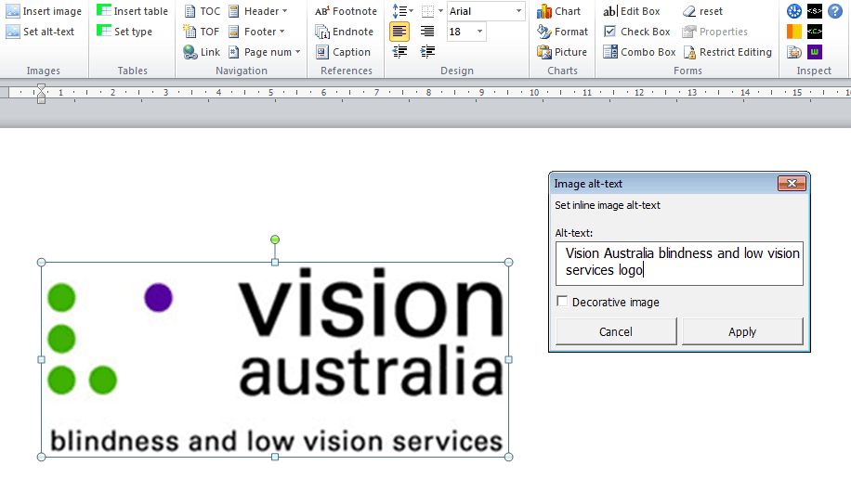
Task: Click the Format chart tool
Action: [562, 32]
